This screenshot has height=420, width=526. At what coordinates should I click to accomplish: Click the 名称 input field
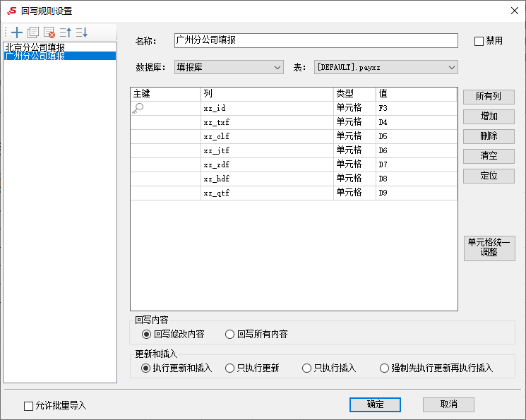(316, 41)
